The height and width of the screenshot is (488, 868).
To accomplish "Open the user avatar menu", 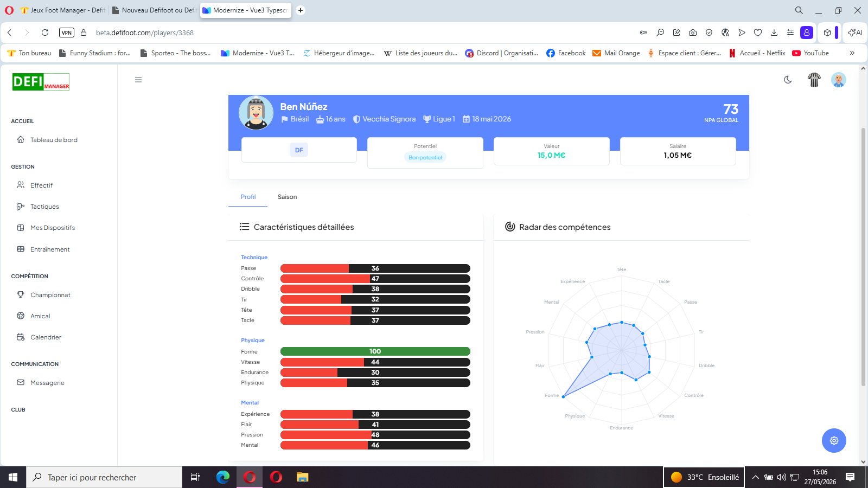I will point(839,80).
